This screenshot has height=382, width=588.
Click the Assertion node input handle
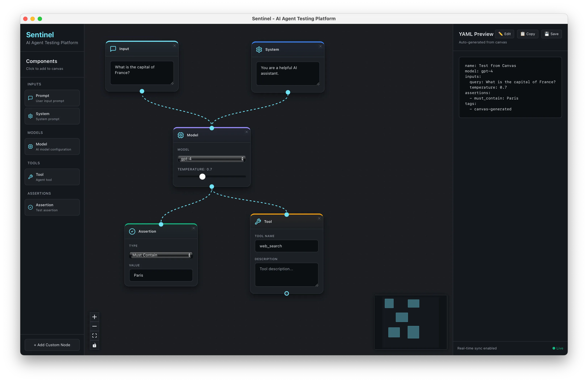coord(161,224)
